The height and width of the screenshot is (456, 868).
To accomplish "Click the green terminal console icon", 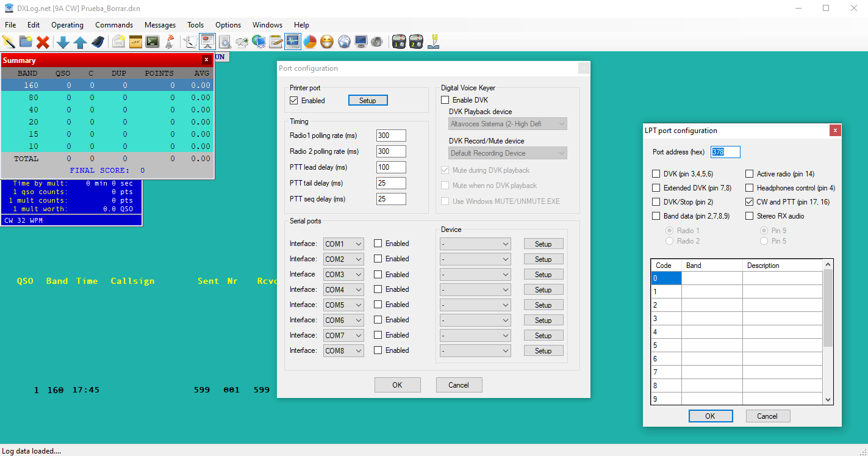I will [152, 42].
